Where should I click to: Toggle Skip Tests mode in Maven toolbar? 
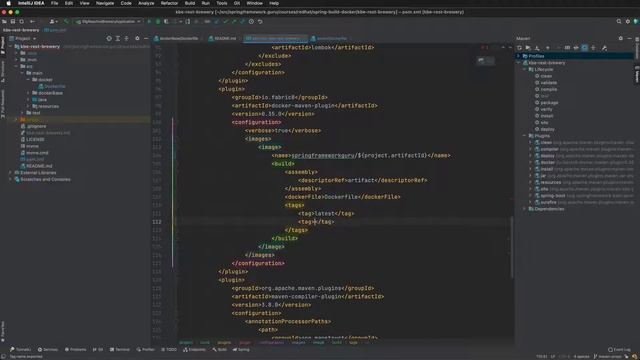(x=584, y=48)
